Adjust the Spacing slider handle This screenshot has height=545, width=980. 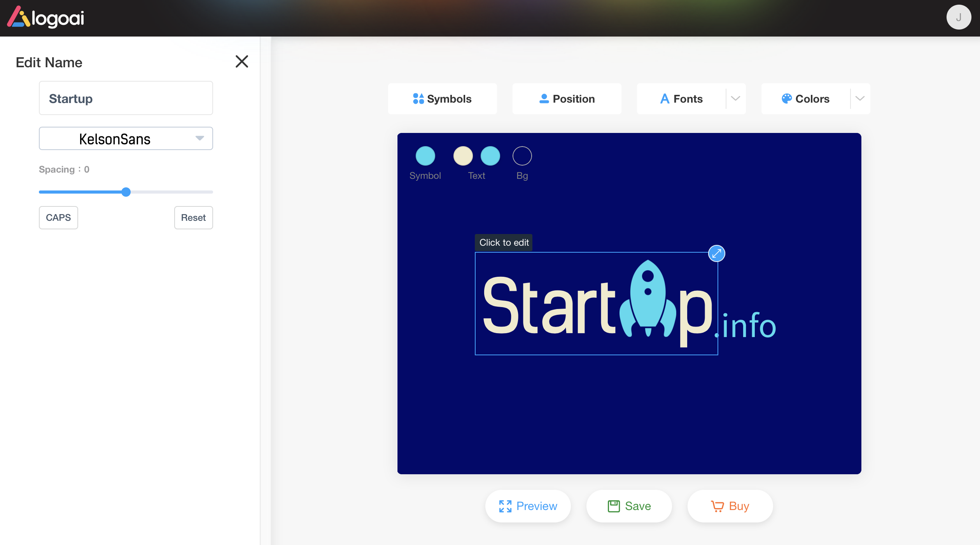126,192
